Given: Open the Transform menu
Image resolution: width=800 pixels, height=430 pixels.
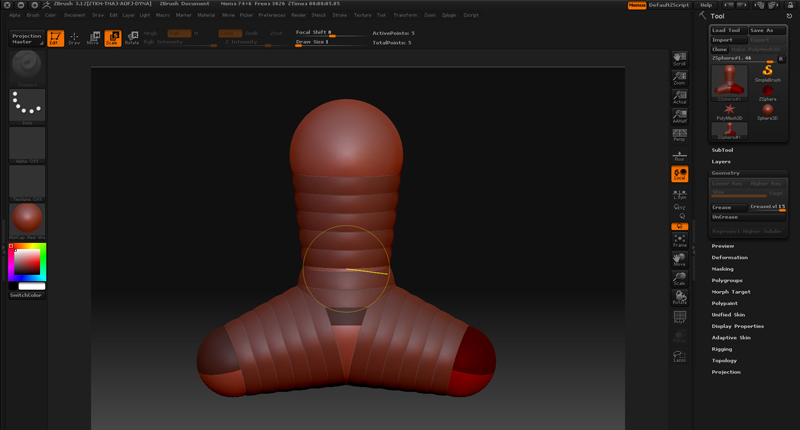Looking at the screenshot, I should click(405, 15).
